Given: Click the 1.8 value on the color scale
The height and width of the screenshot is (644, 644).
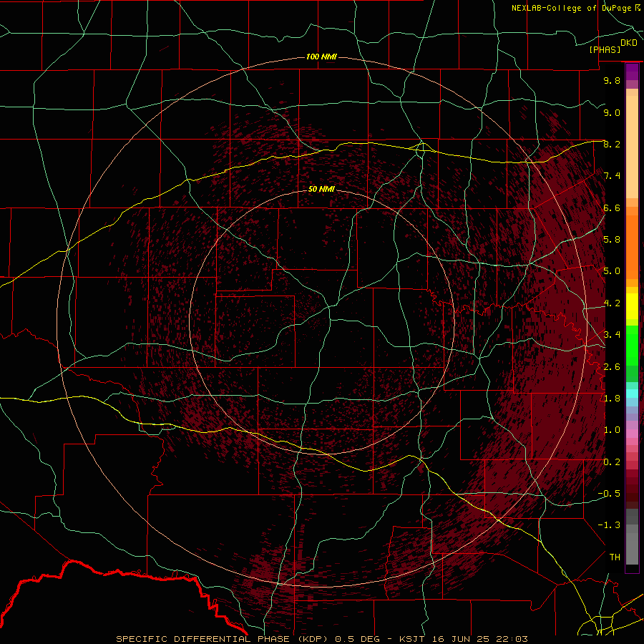Looking at the screenshot, I should 612,399.
